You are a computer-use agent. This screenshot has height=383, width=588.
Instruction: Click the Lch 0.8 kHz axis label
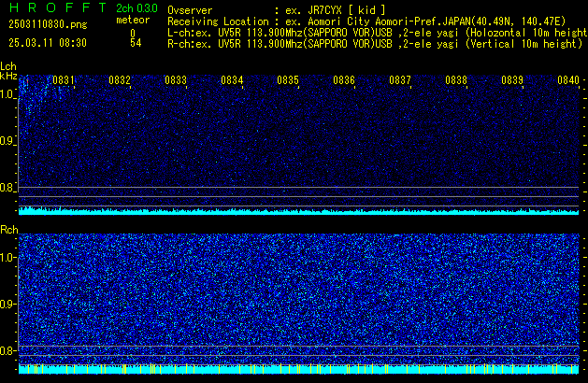(7, 188)
